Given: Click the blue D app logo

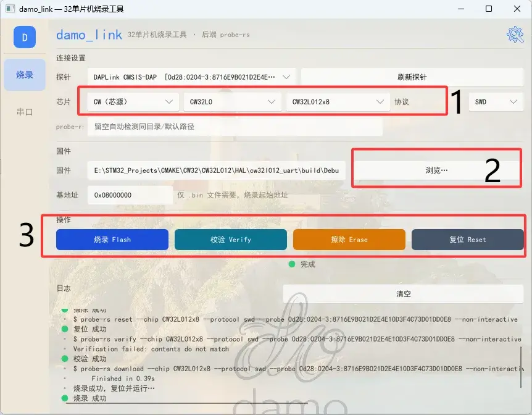Looking at the screenshot, I should pos(25,37).
